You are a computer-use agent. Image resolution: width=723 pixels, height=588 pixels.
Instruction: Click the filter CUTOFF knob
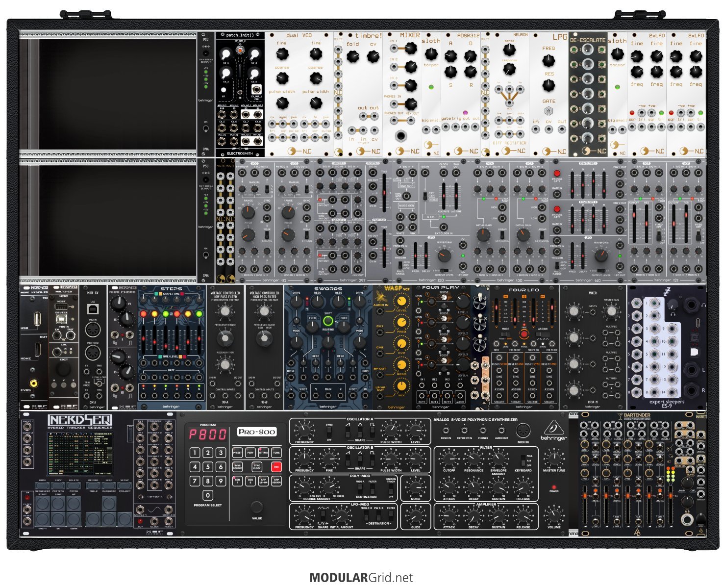[x=449, y=460]
